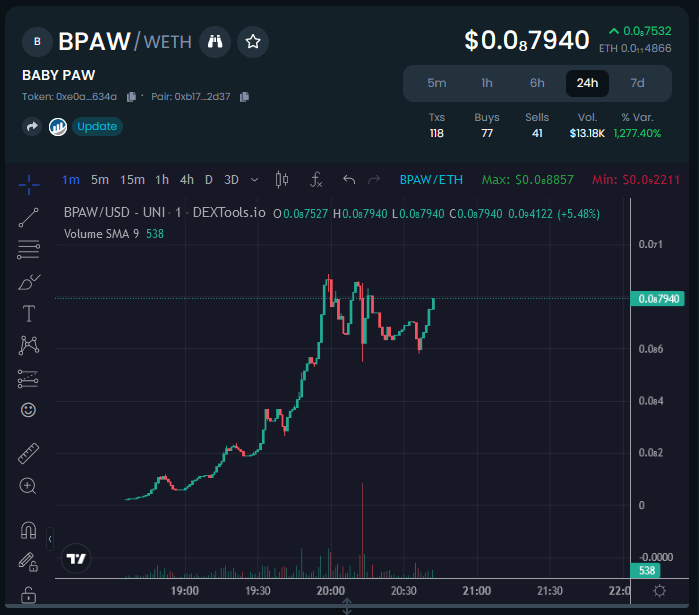Click the chart pane resize handle
This screenshot has height=615, width=699.
[347, 607]
